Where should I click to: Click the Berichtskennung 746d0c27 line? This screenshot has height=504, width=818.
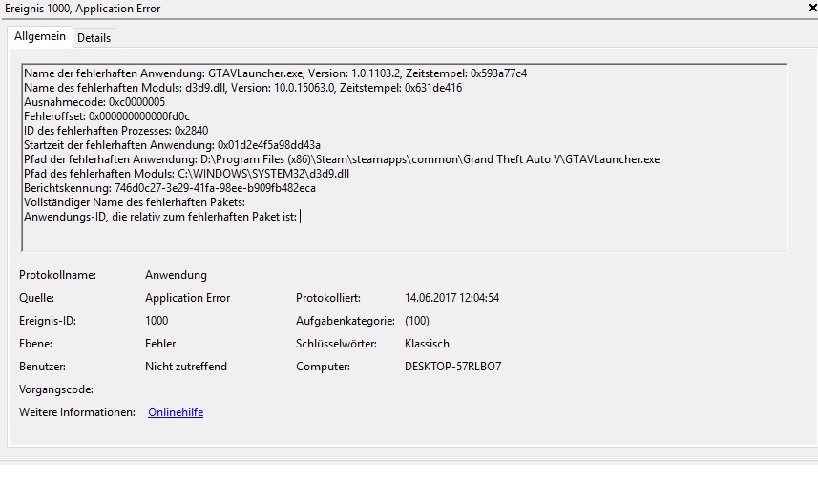(170, 188)
